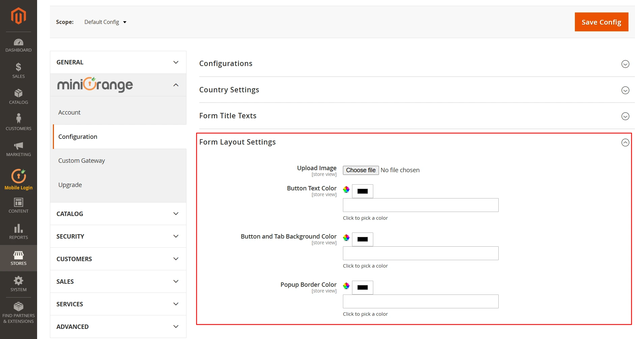The height and width of the screenshot is (339, 644).
Task: Select the Sales icon in sidebar
Action: point(19,70)
